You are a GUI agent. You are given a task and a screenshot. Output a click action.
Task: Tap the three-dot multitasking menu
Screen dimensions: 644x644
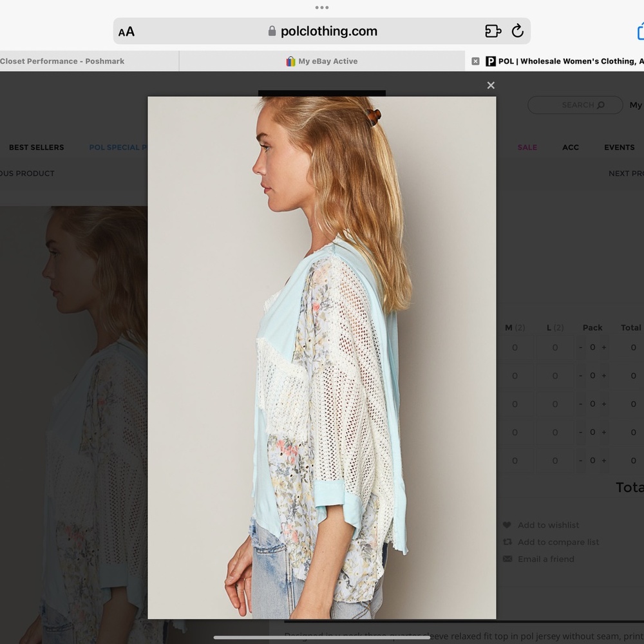tap(321, 7)
